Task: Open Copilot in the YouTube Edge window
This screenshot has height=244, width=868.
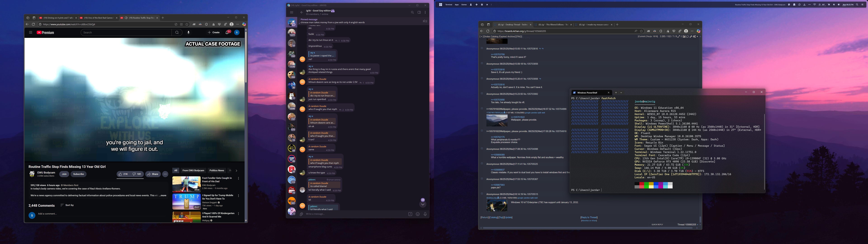Action: point(244,24)
